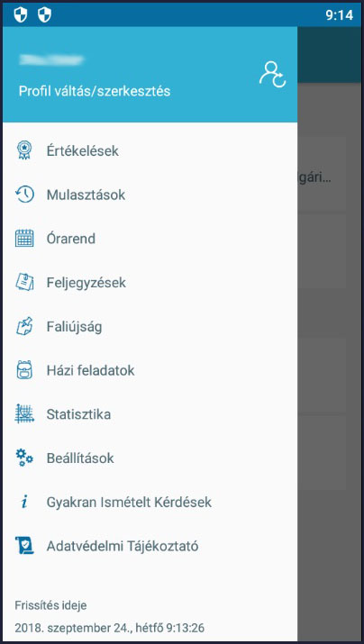The height and width of the screenshot is (644, 364).
Task: Click the Beállítások gears icon
Action: 24,458
